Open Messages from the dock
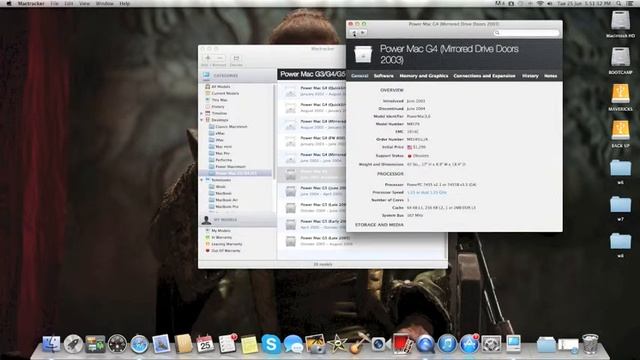The height and width of the screenshot is (360, 640). pyautogui.click(x=293, y=344)
